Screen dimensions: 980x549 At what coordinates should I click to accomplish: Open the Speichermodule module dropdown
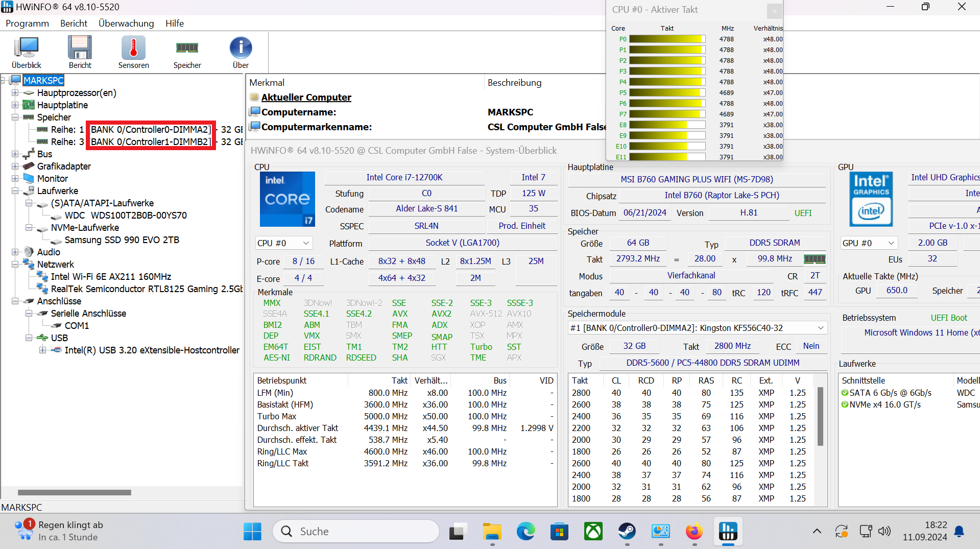(x=697, y=328)
